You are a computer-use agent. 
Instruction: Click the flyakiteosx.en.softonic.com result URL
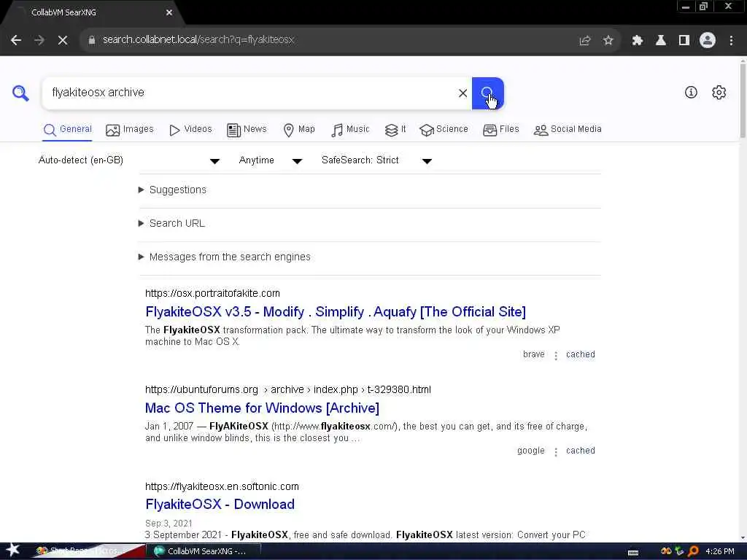(222, 486)
